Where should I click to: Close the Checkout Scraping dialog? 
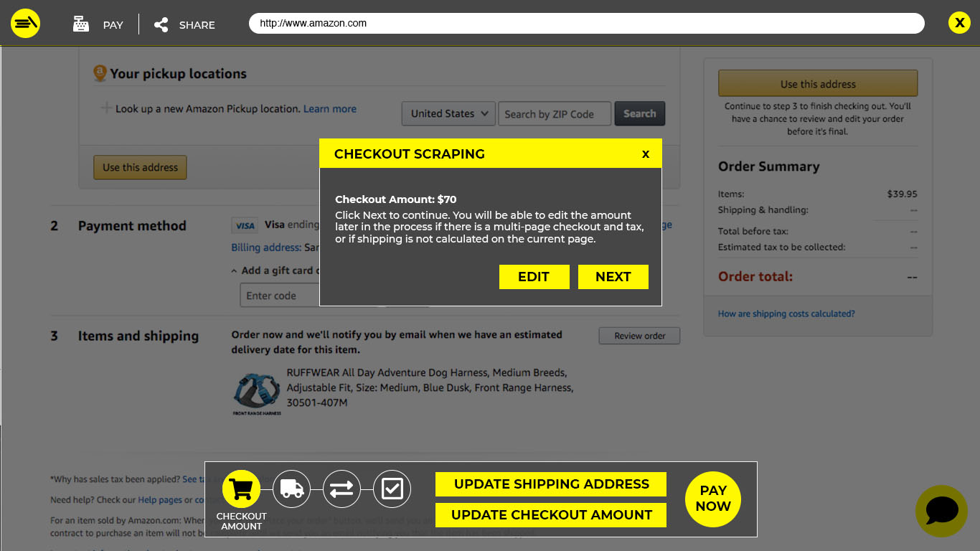click(646, 154)
